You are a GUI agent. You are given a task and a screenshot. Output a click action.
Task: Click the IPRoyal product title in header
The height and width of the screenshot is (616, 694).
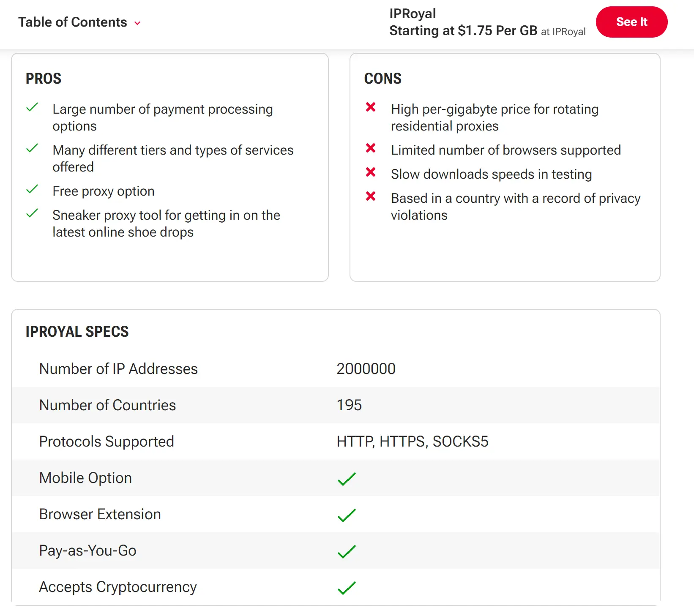point(413,14)
